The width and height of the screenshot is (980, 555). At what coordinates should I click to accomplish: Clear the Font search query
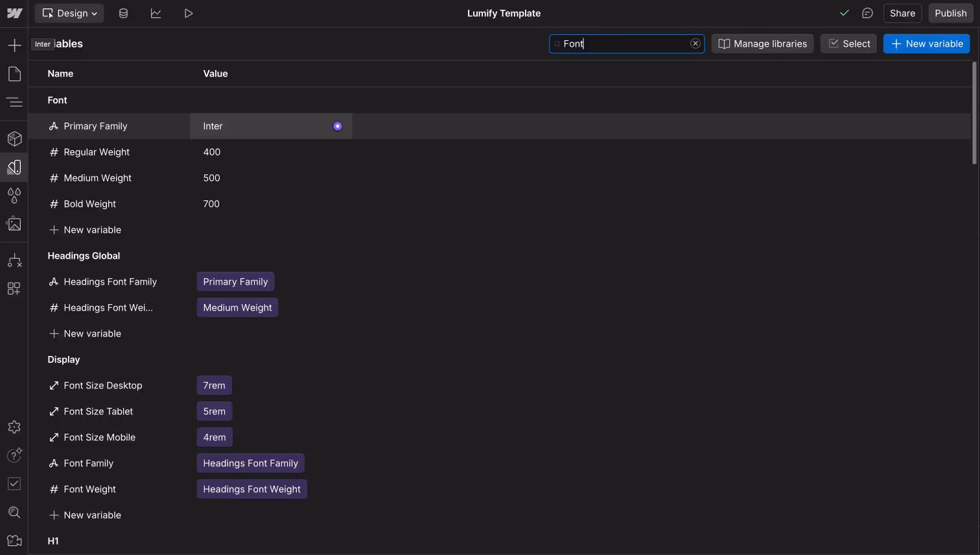tap(695, 43)
